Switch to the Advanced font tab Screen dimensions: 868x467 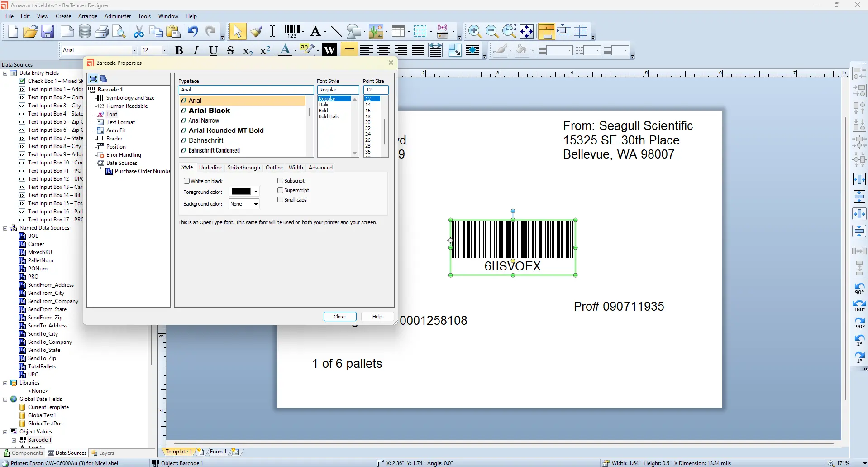coord(320,168)
